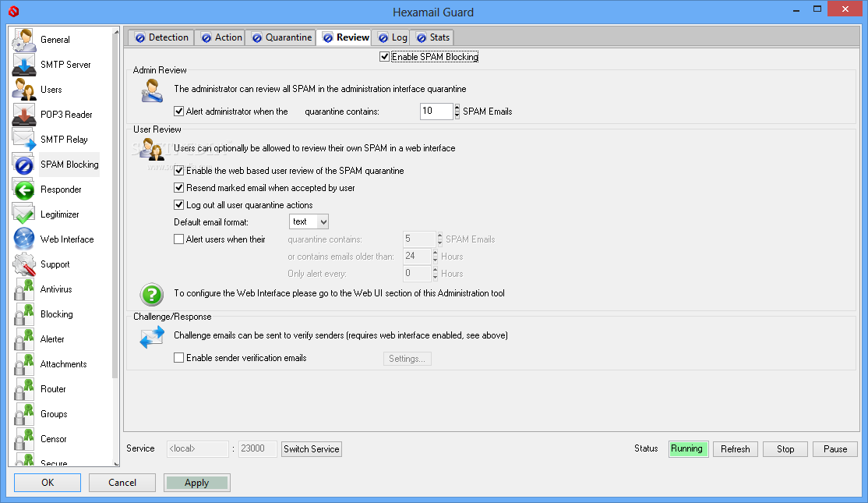This screenshot has height=503, width=868.
Task: Open the Responder green arrow icon
Action: click(x=24, y=190)
